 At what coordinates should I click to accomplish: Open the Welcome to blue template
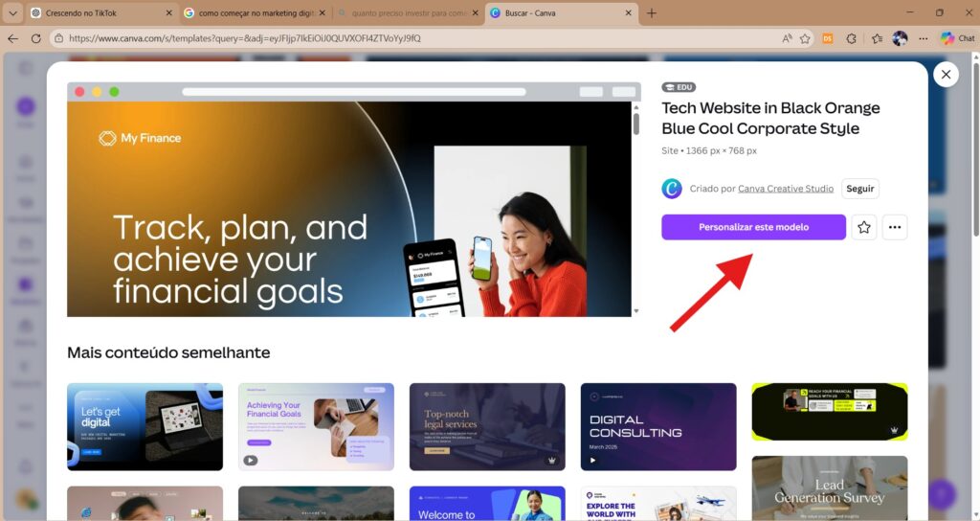pos(487,504)
